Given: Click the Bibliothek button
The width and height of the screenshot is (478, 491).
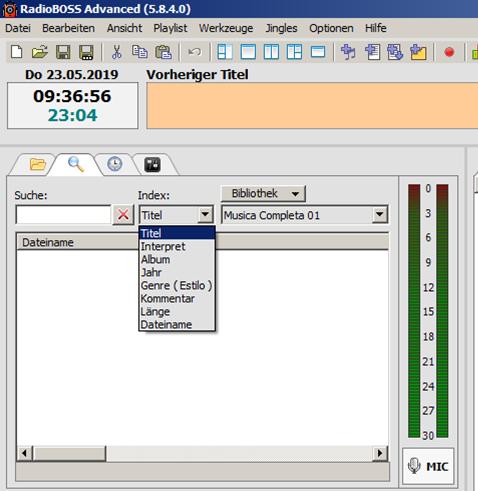Looking at the screenshot, I should 263,193.
